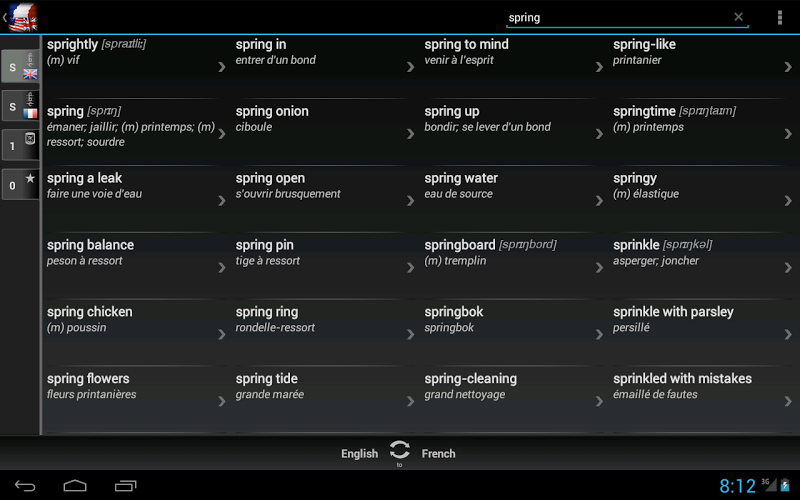Open the recent apps switcher
This screenshot has height=500, width=800.
click(x=125, y=486)
